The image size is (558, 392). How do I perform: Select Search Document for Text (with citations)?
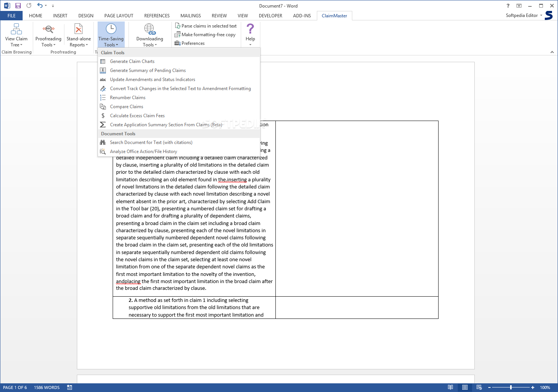[179, 142]
